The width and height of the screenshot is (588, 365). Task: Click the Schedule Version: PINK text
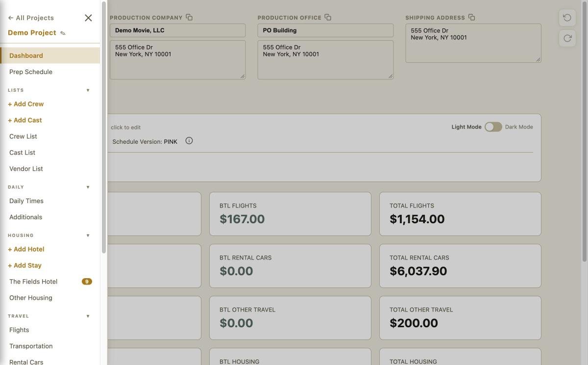click(145, 142)
